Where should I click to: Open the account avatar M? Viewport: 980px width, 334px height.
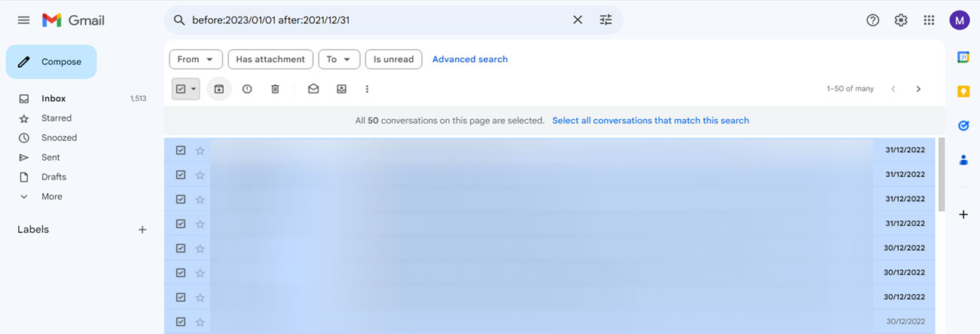(x=959, y=20)
